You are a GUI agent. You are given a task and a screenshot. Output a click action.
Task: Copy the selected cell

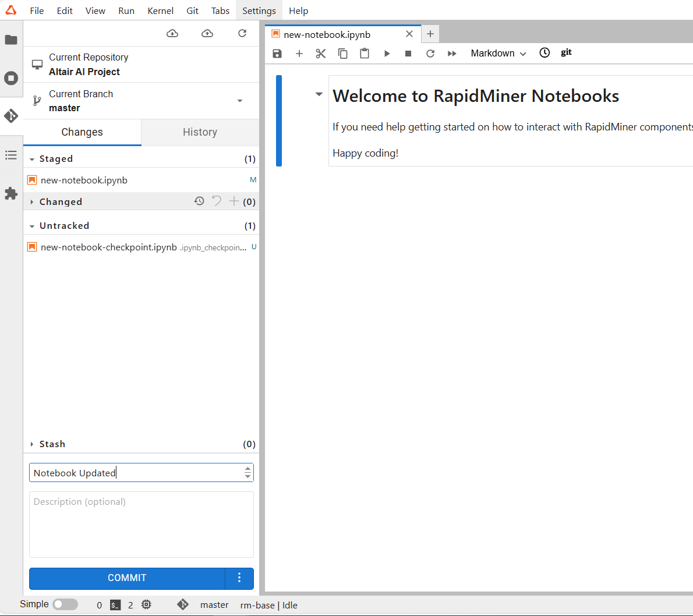342,54
